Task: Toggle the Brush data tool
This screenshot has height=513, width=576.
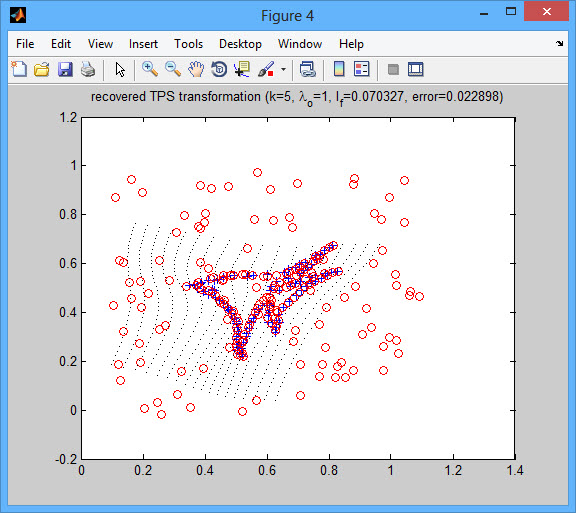Action: coord(266,69)
